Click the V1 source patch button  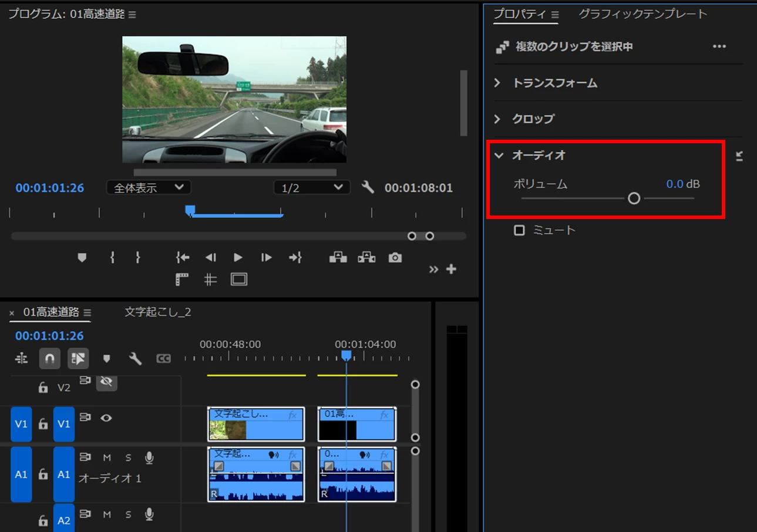point(21,424)
